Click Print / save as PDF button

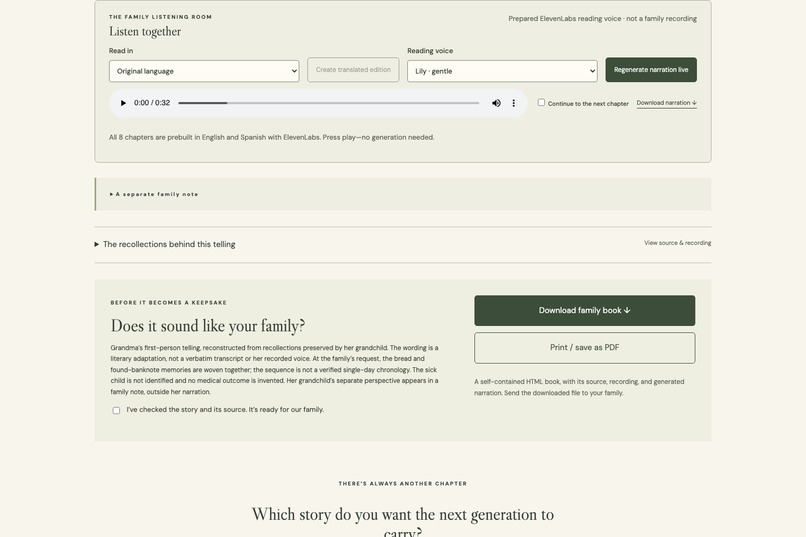584,348
